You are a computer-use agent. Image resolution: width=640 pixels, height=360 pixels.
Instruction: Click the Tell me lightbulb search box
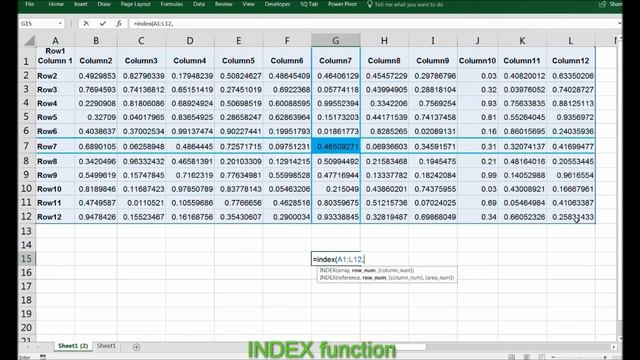(x=405, y=4)
